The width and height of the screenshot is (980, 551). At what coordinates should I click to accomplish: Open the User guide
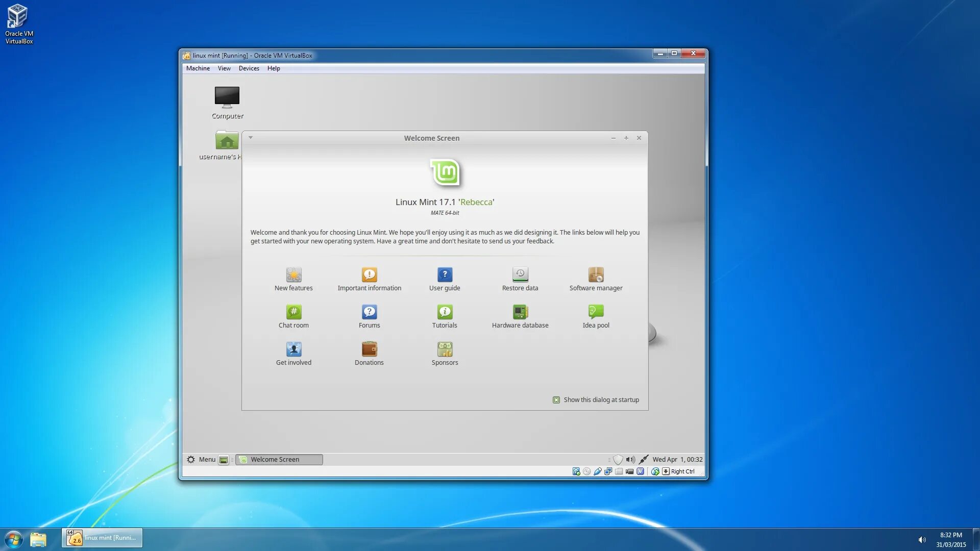coord(445,280)
